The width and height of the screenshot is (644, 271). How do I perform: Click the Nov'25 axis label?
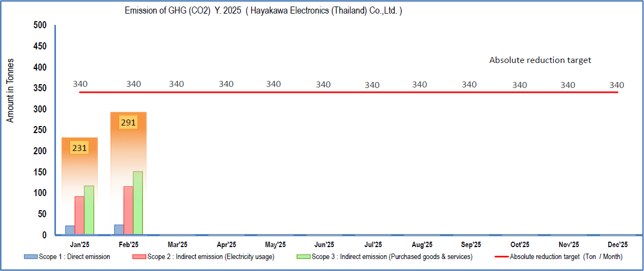coord(569,245)
